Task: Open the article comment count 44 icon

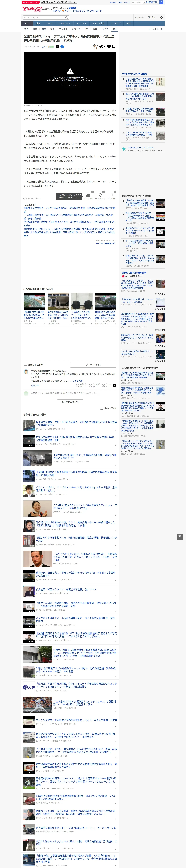Action: pyautogui.click(x=44, y=47)
